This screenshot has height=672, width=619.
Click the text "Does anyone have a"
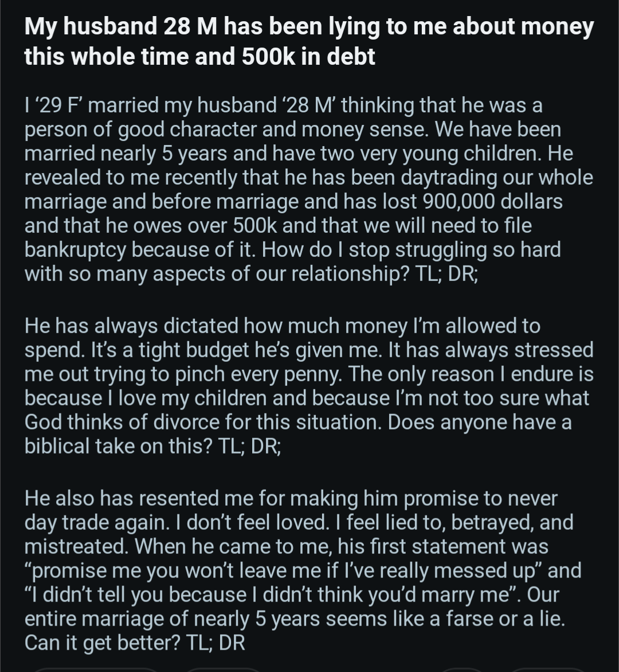click(480, 422)
